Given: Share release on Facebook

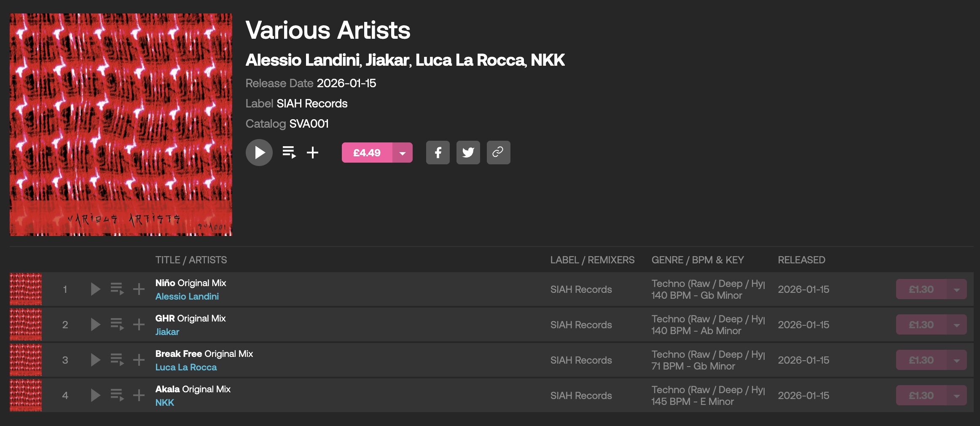Looking at the screenshot, I should pos(438,153).
